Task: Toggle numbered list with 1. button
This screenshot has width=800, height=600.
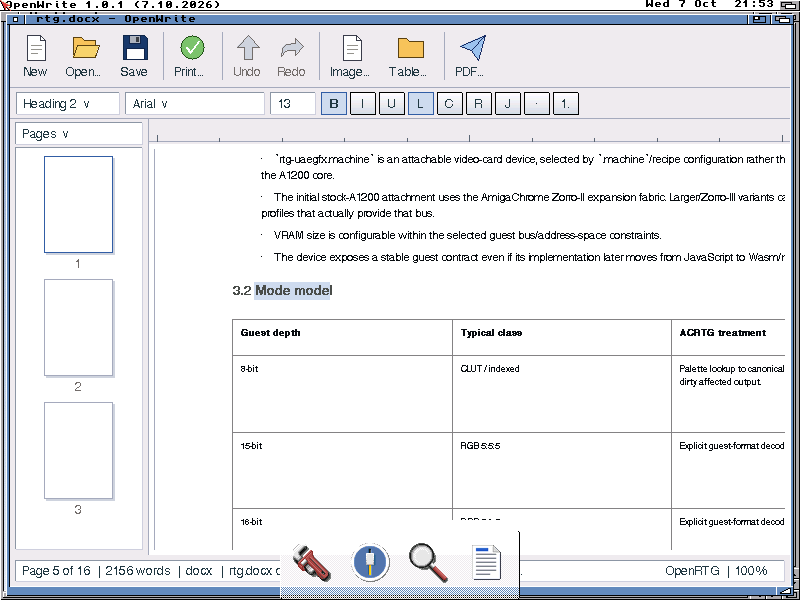Action: click(x=566, y=104)
